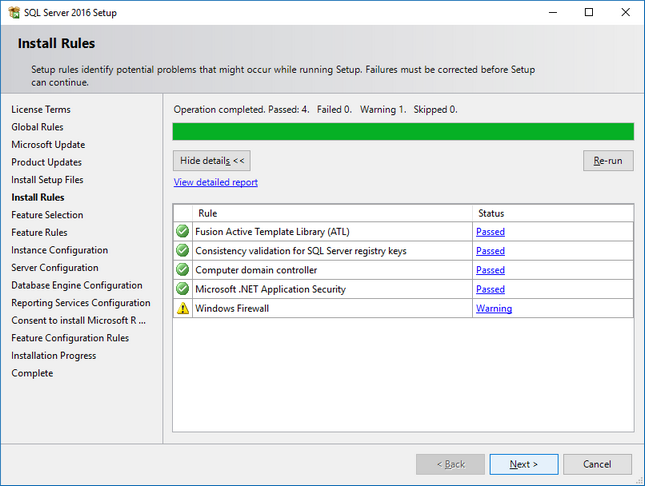This screenshot has height=486, width=645.
Task: Open the Windows Firewall Warning link
Action: (x=494, y=308)
